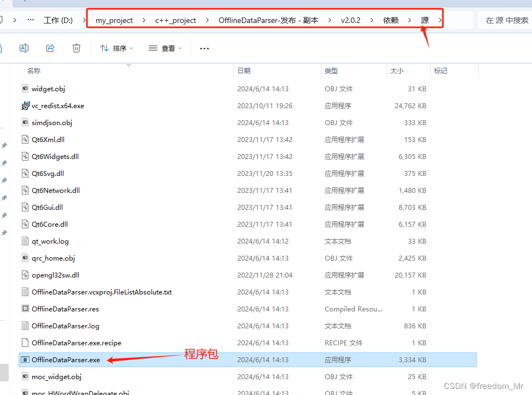
Task: Select the widget.obj file icon
Action: tap(25, 89)
